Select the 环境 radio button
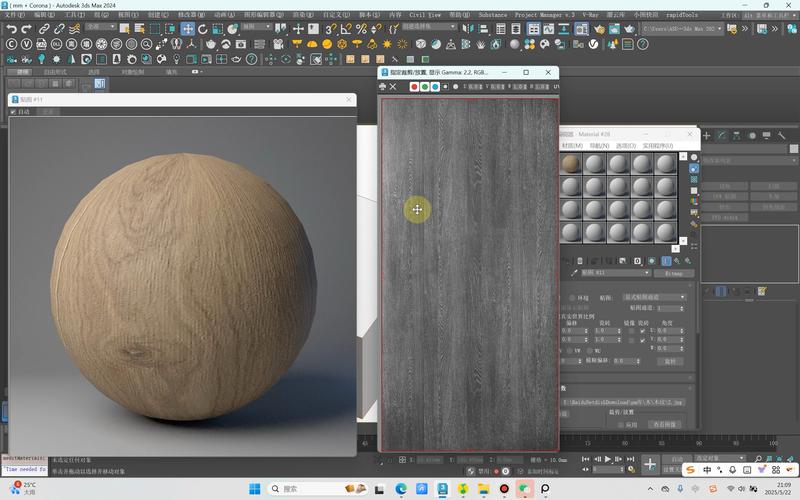The image size is (800, 500). pos(572,297)
